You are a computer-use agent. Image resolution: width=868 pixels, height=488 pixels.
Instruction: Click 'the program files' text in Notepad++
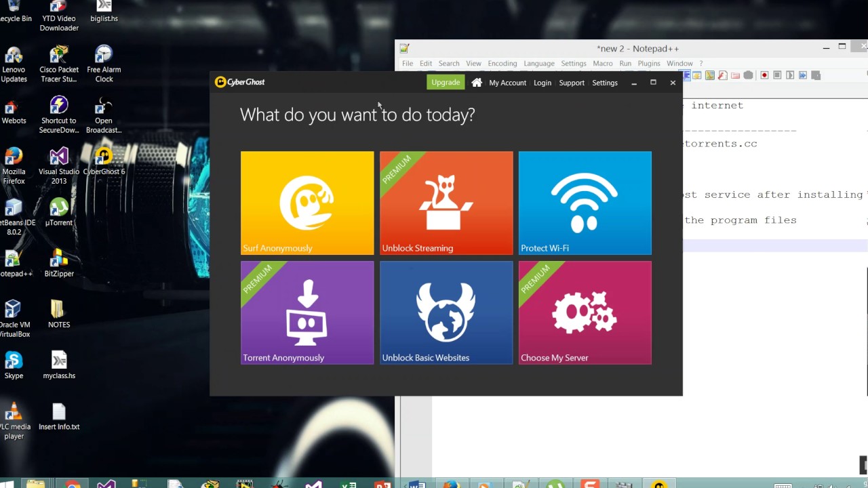[x=741, y=220]
